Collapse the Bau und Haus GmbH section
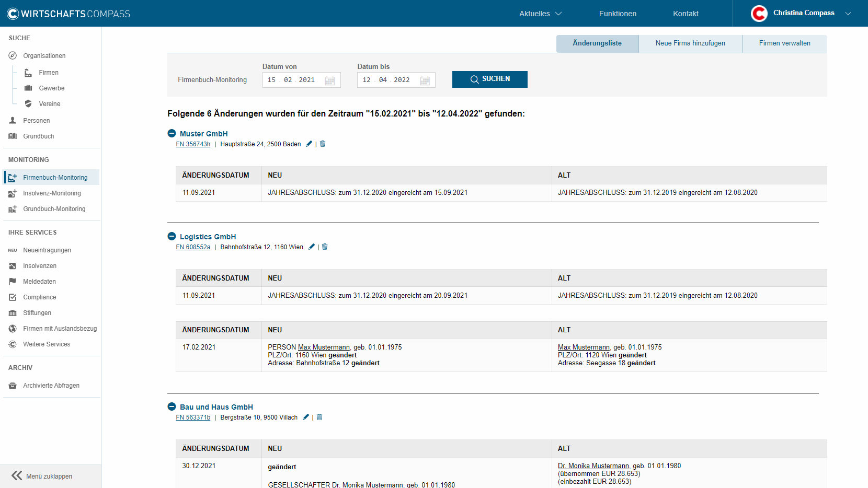Viewport: 868px width, 488px height. 172,407
